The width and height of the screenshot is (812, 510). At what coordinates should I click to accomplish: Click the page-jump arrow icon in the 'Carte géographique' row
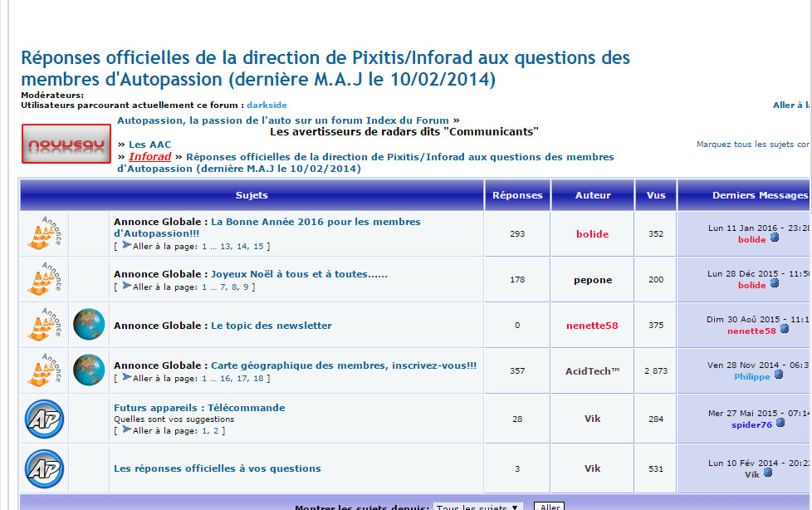coord(126,377)
